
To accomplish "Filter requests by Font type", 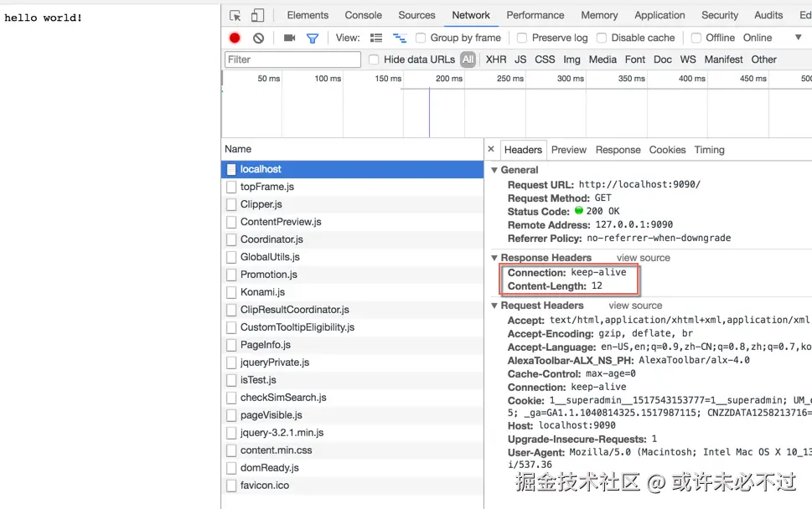I will click(635, 59).
